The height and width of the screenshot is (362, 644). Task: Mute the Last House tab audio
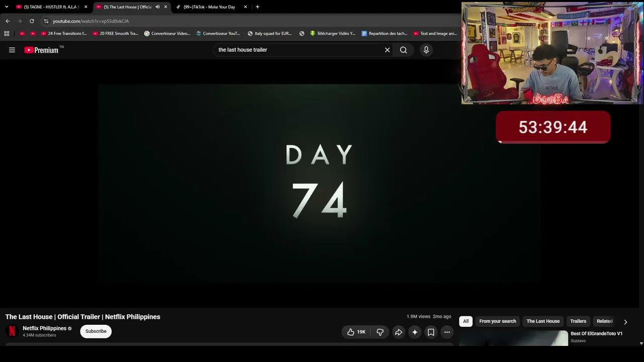click(157, 7)
